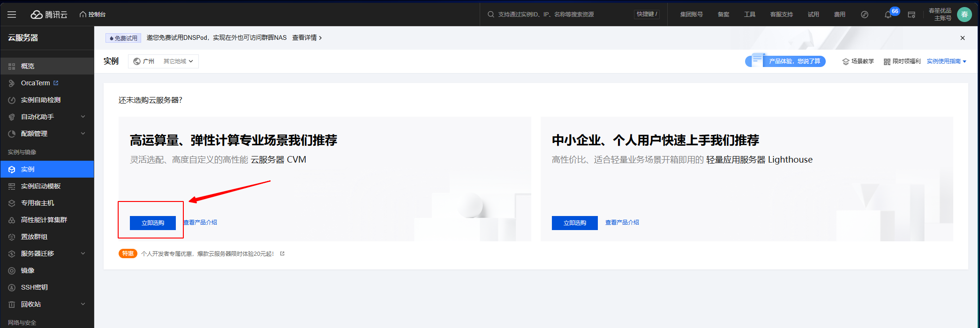Screen dimensions: 980x328
Task: Click the 配额管理 pie icon
Action: click(x=12, y=134)
